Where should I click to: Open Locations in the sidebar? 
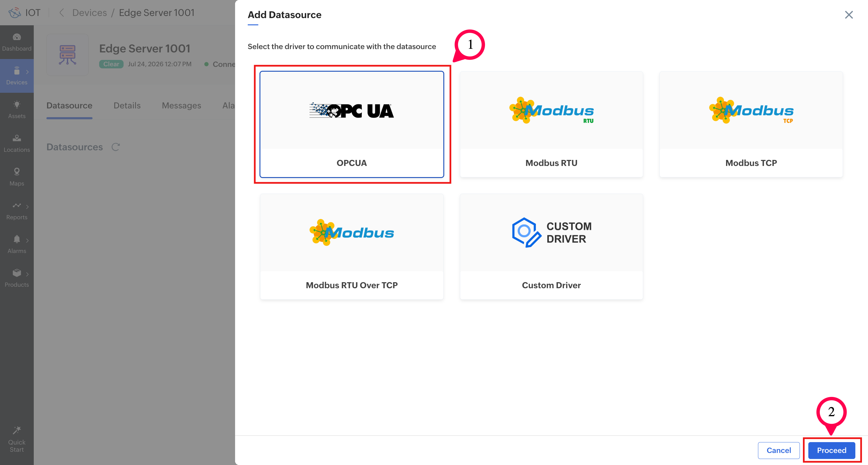(x=17, y=143)
